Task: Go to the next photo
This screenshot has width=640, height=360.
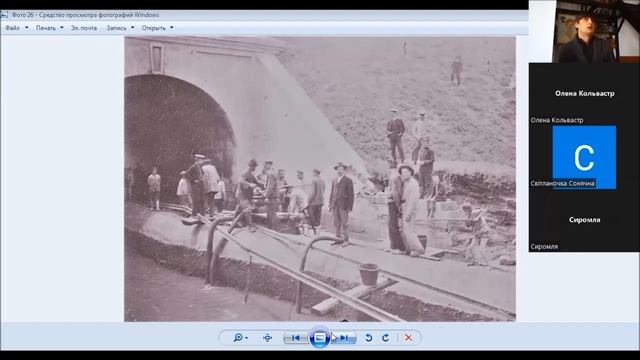Action: [x=344, y=338]
